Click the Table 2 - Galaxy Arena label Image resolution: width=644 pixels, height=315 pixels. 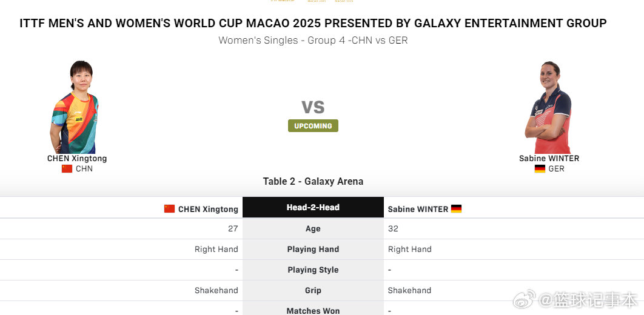coord(313,182)
